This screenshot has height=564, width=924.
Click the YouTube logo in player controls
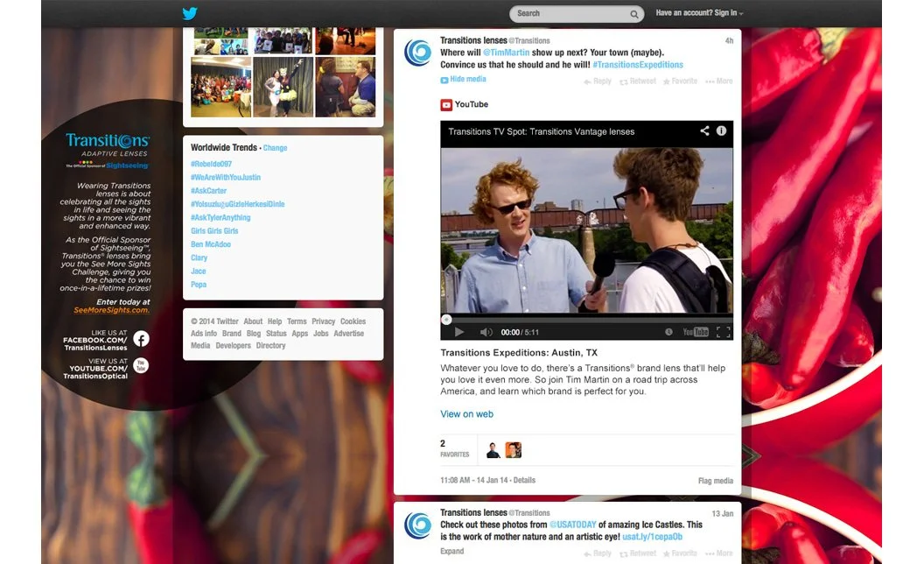(696, 332)
